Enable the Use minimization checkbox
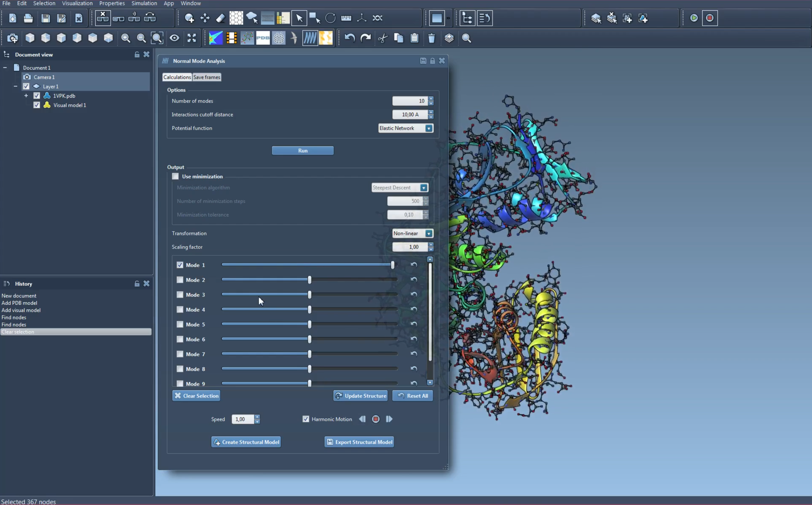 tap(176, 176)
